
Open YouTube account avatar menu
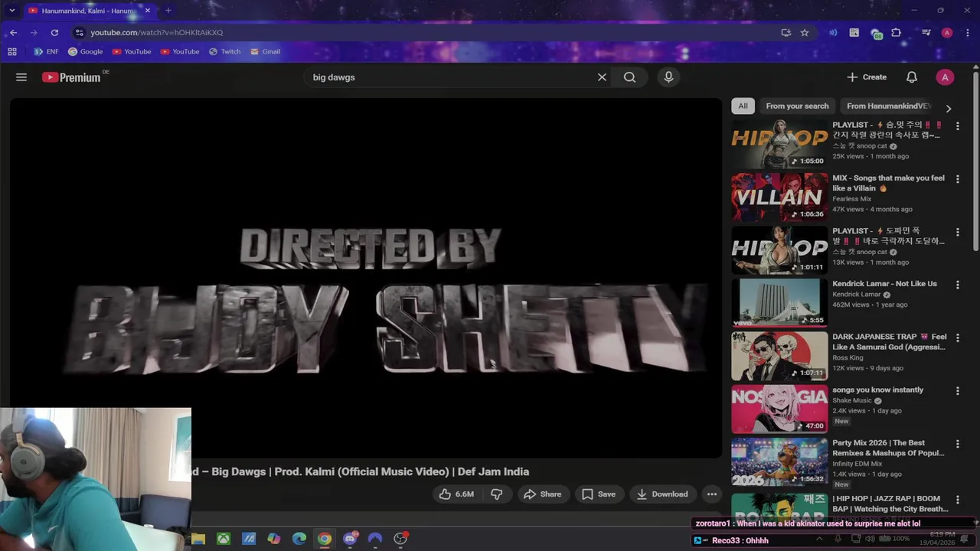[945, 77]
